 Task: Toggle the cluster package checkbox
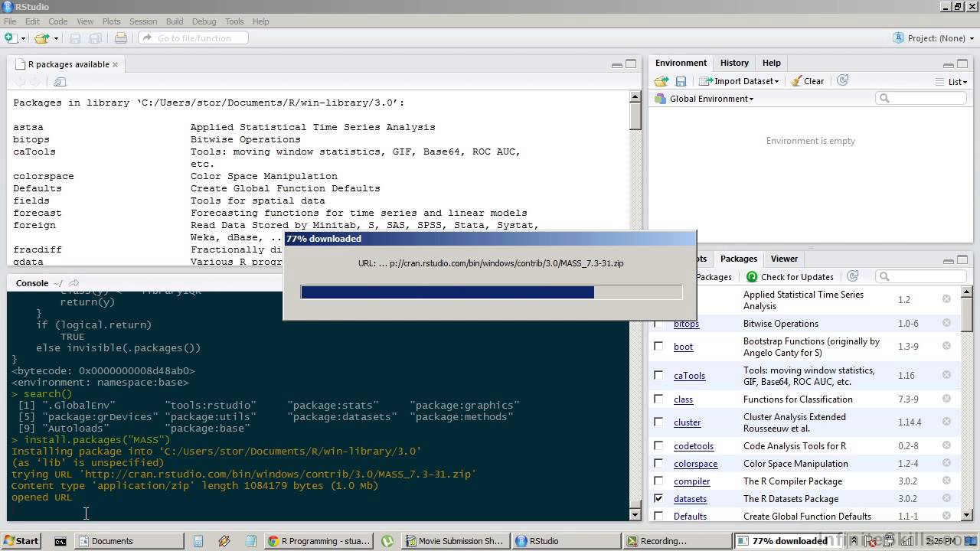coord(658,422)
